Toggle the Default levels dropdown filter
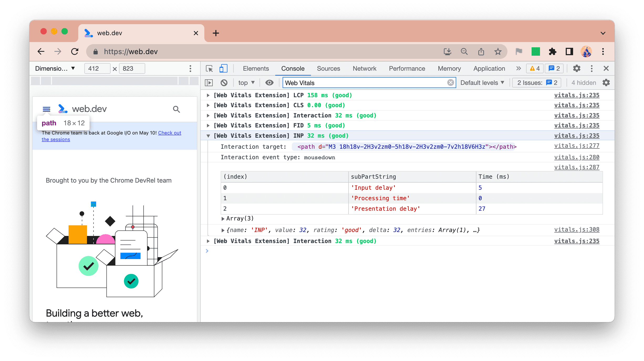Screen dimensions: 644x361 pyautogui.click(x=483, y=83)
